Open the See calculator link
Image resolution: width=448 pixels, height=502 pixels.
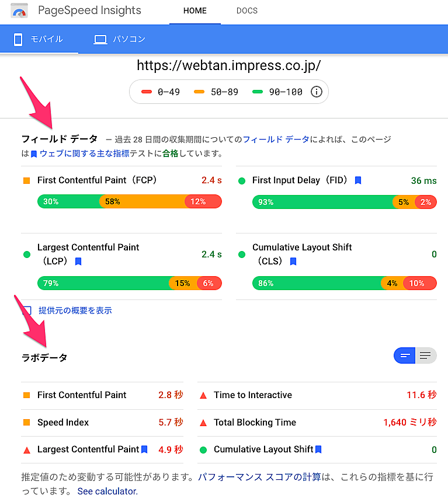107,491
